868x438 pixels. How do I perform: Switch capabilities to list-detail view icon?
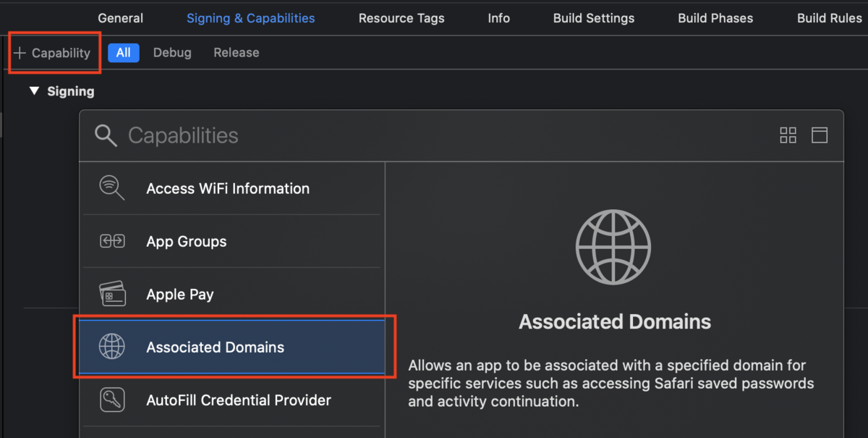click(820, 135)
